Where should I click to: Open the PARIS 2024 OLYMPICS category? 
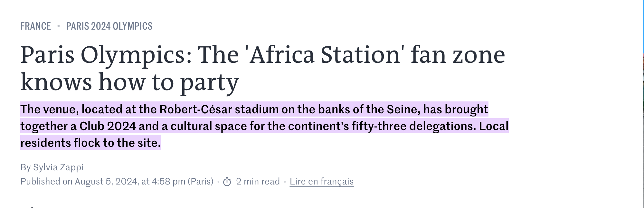(x=109, y=26)
